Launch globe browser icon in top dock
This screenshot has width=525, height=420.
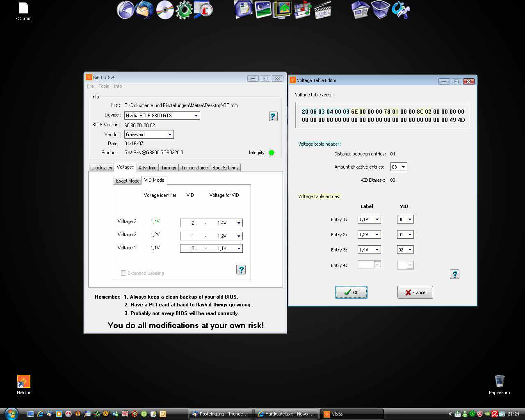coord(126,10)
